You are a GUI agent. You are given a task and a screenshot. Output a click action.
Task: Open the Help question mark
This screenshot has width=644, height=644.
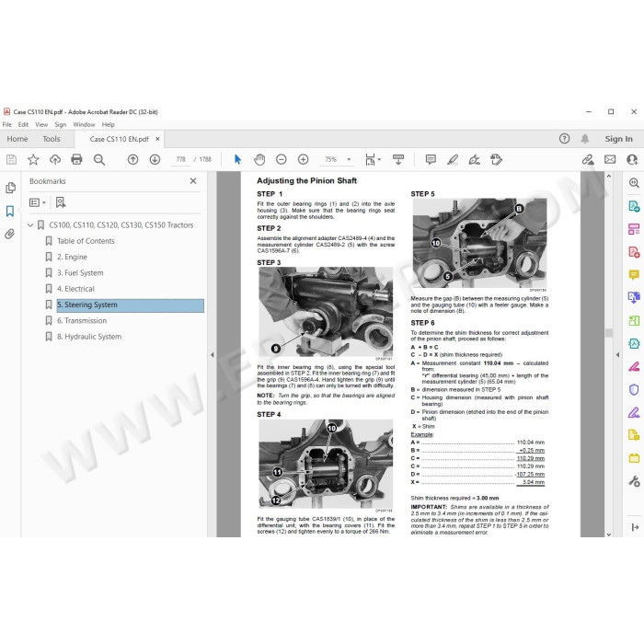coord(564,139)
